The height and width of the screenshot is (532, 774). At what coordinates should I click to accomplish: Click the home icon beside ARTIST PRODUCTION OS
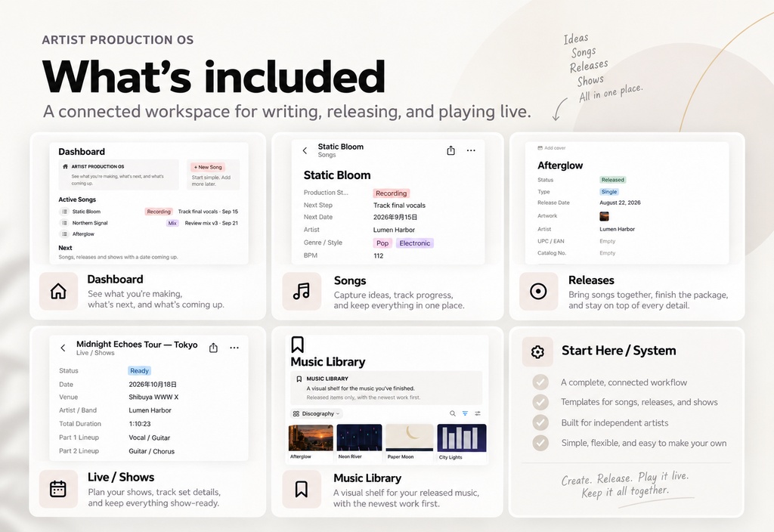coord(65,166)
